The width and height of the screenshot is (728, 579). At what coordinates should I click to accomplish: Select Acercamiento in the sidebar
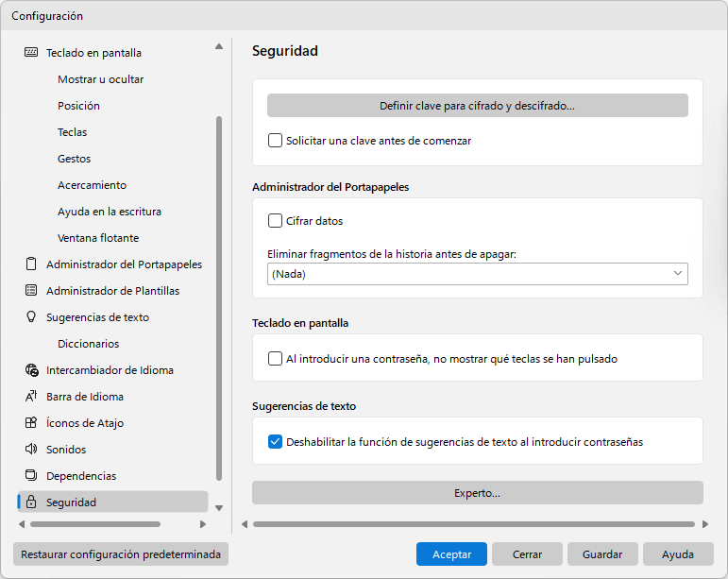[x=92, y=185]
